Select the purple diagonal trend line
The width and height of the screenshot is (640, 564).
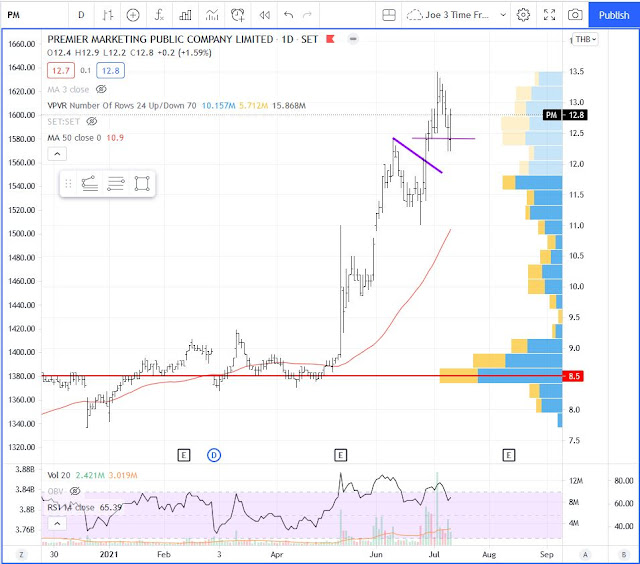417,155
